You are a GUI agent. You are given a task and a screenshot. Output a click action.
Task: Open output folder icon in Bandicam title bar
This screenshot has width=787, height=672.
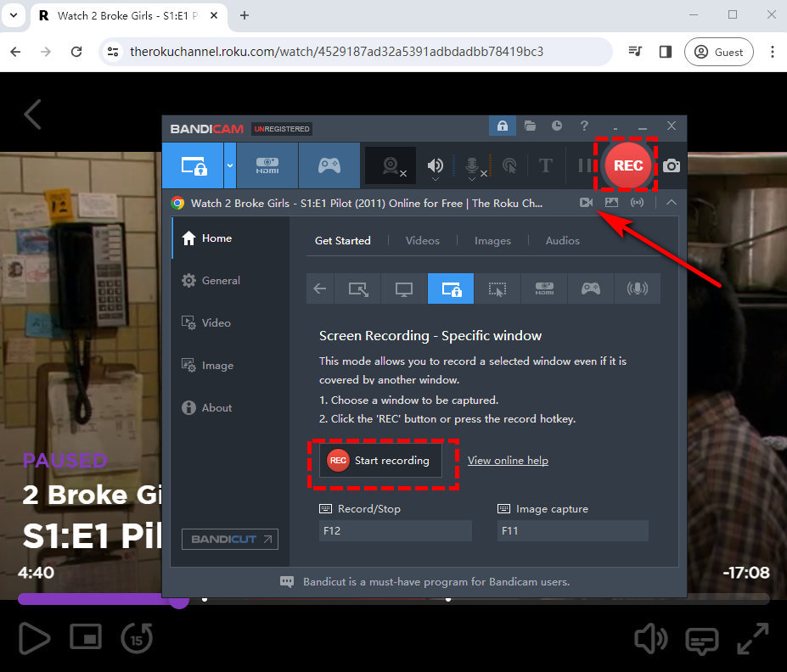[530, 126]
